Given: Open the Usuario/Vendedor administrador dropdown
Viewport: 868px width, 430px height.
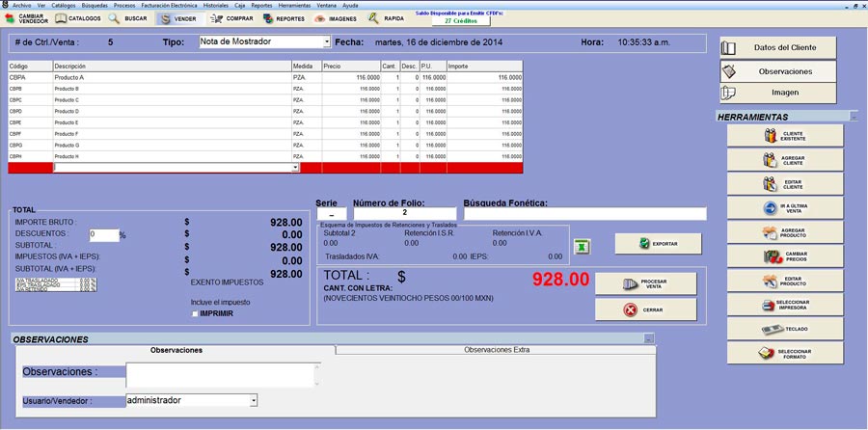Looking at the screenshot, I should 254,400.
